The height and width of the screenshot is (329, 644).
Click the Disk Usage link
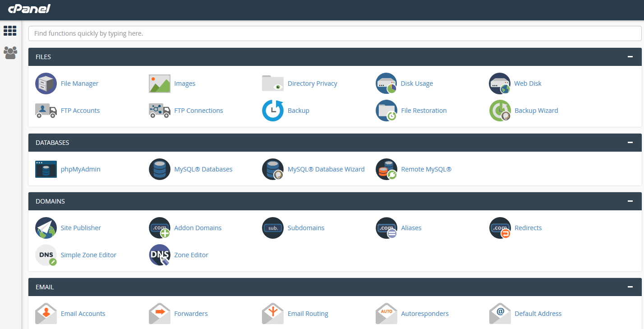coord(417,83)
